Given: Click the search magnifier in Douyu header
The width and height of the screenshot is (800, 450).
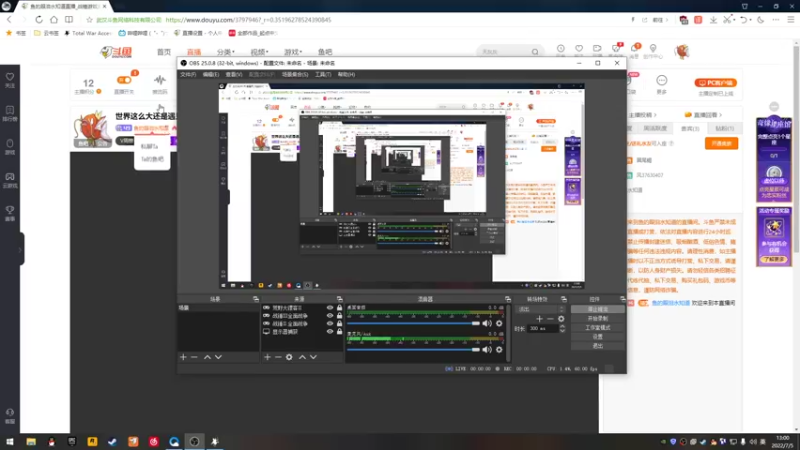Looking at the screenshot, I should 535,52.
